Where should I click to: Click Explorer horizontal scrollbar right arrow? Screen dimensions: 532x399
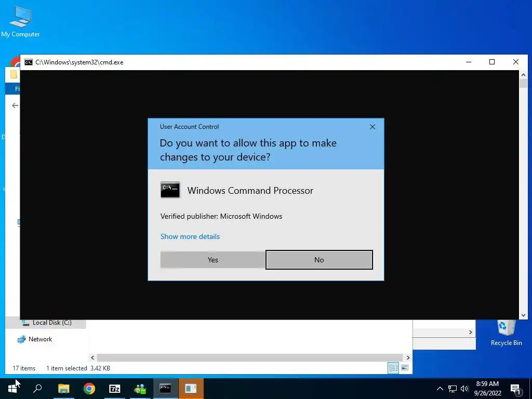[x=408, y=357]
